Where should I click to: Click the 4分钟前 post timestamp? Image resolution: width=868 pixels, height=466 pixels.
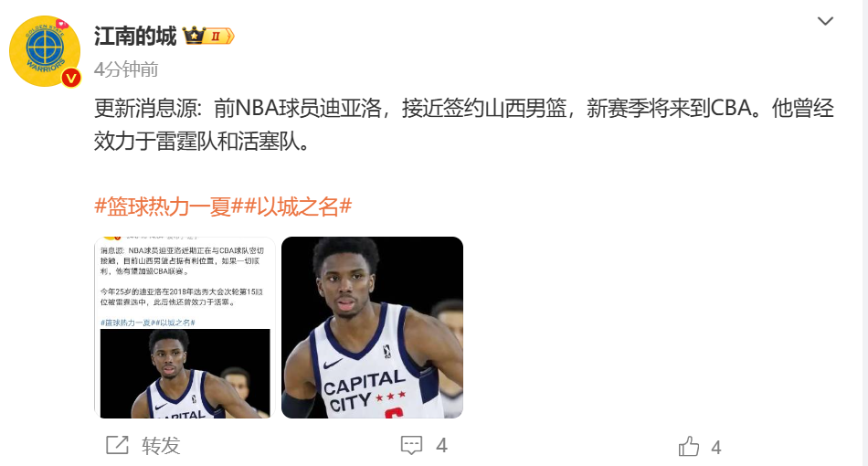tap(126, 69)
